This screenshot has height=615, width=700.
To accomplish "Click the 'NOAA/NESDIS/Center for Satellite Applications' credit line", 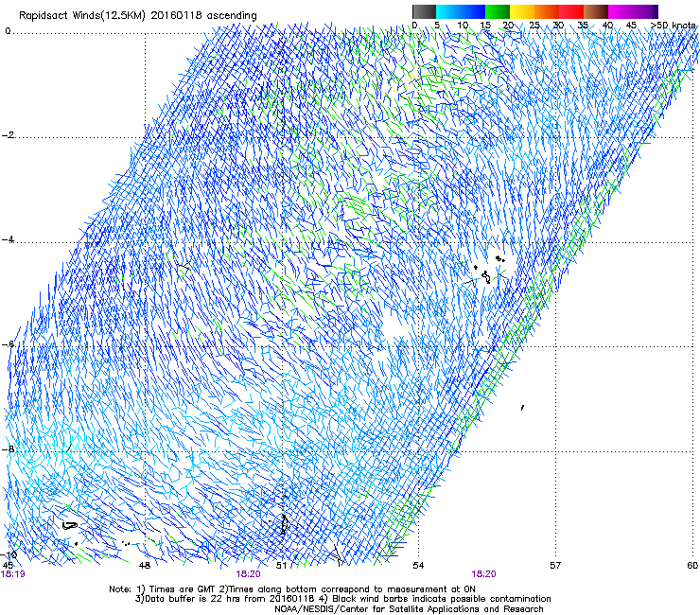I will pyautogui.click(x=409, y=609).
